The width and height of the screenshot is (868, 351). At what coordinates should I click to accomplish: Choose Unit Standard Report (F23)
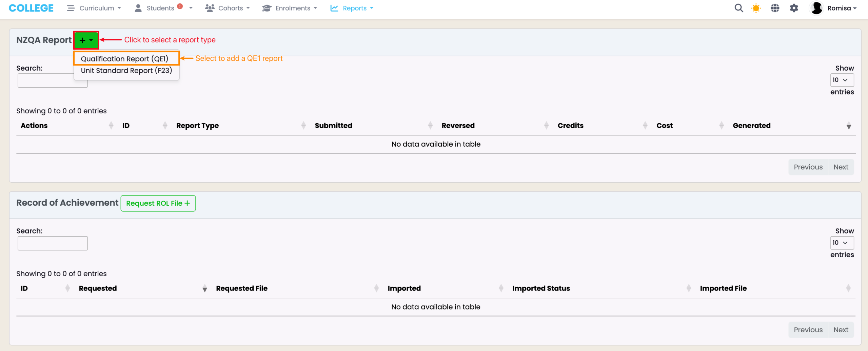click(x=126, y=71)
